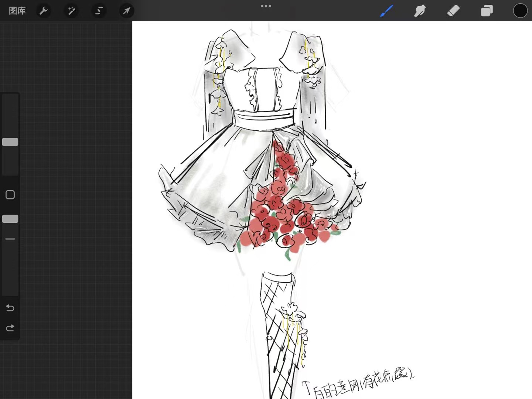
Task: Undo the last stroke
Action: (x=10, y=308)
